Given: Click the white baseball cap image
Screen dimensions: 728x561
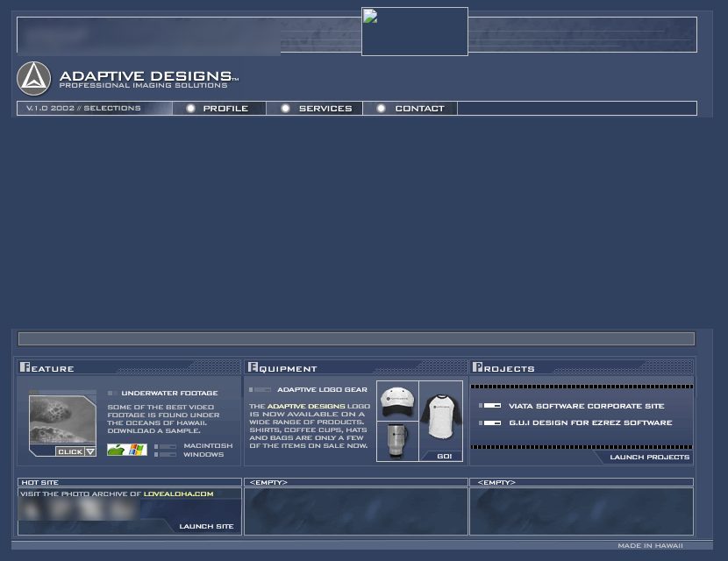Looking at the screenshot, I should 397,401.
